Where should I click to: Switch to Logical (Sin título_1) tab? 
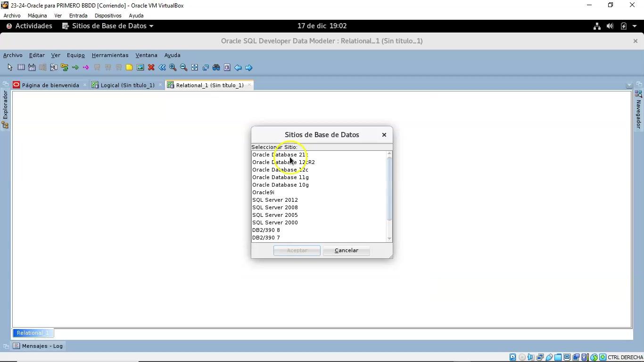tap(128, 85)
